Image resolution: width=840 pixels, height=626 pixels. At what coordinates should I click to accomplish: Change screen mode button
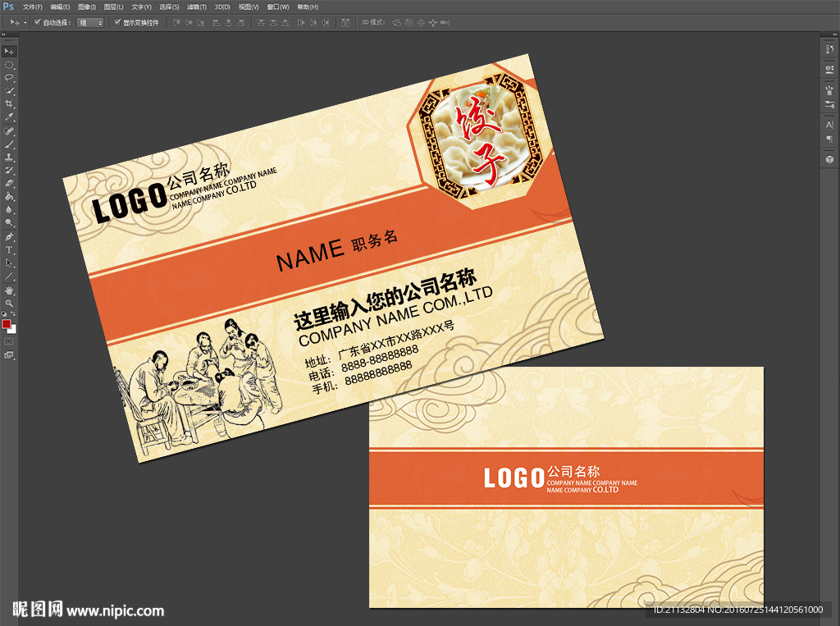tap(9, 354)
